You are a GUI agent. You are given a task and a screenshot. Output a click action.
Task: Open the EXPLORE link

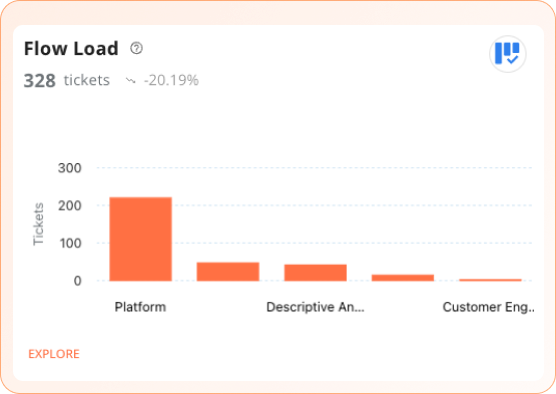click(x=54, y=354)
